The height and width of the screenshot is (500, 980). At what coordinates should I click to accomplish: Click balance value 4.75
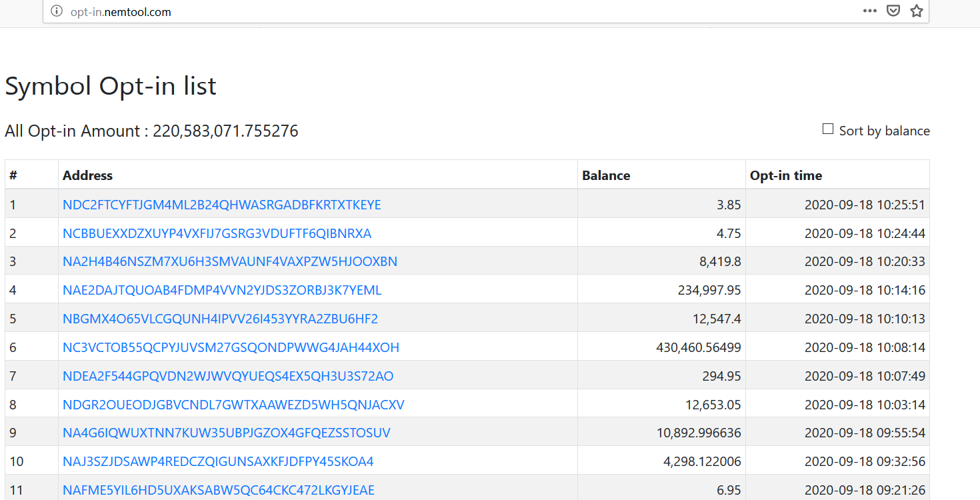pyautogui.click(x=729, y=233)
